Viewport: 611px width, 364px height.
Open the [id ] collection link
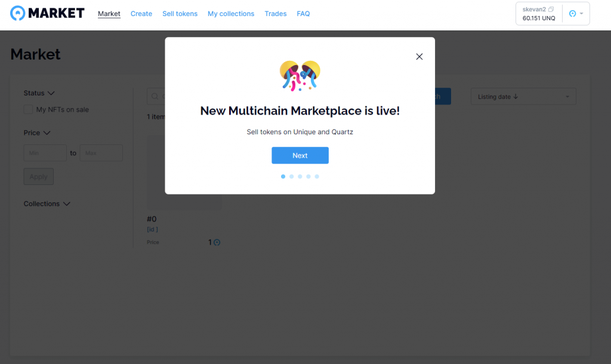coord(152,229)
